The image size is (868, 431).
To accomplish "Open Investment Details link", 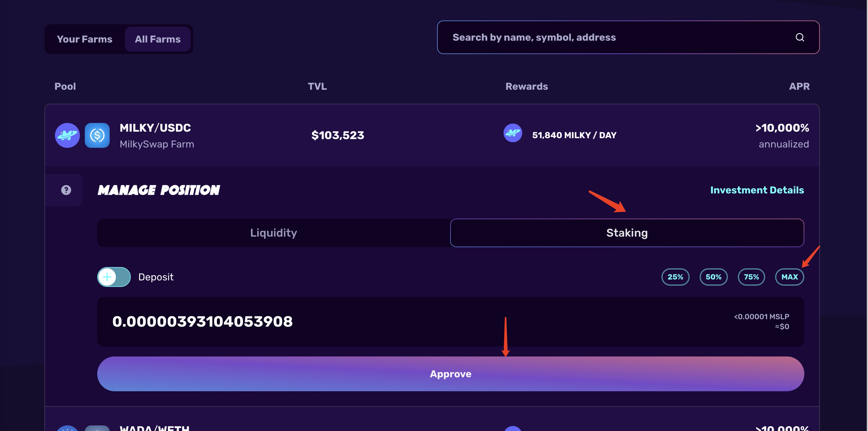I will (x=757, y=190).
